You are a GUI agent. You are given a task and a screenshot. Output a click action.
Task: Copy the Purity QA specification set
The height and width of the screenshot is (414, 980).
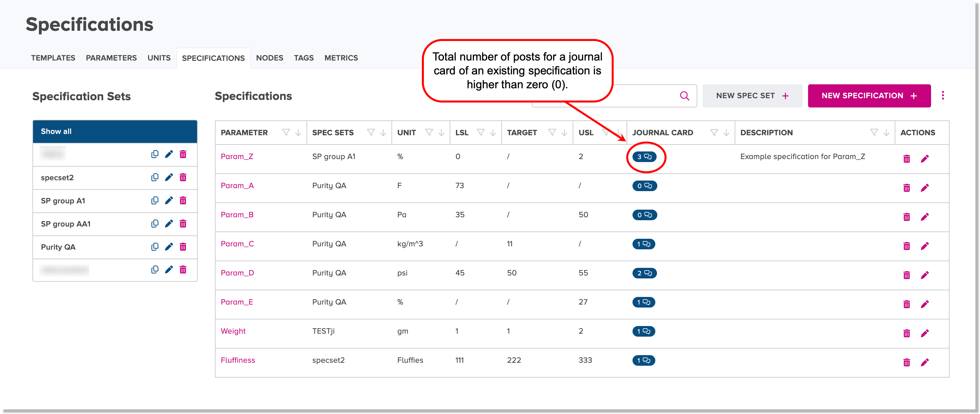(154, 247)
